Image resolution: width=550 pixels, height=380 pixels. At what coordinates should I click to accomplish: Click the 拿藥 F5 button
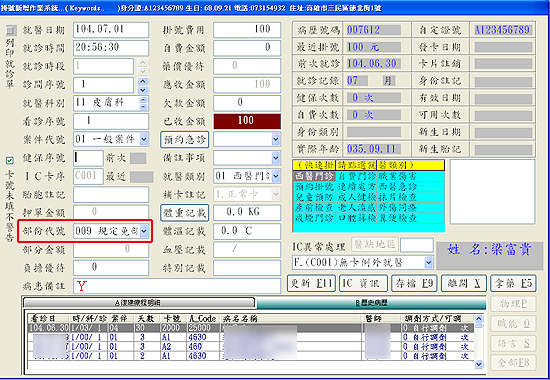pos(514,284)
